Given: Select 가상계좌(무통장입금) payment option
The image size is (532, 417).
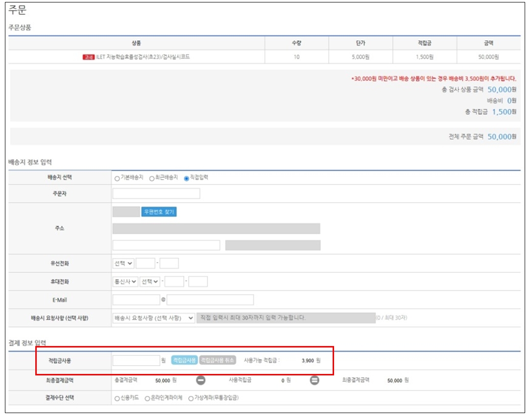Looking at the screenshot, I should click(x=191, y=398).
